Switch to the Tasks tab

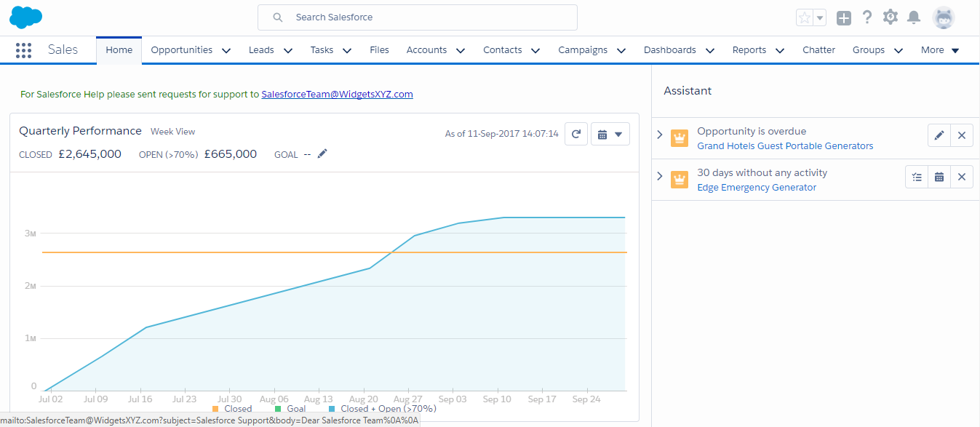pos(322,50)
